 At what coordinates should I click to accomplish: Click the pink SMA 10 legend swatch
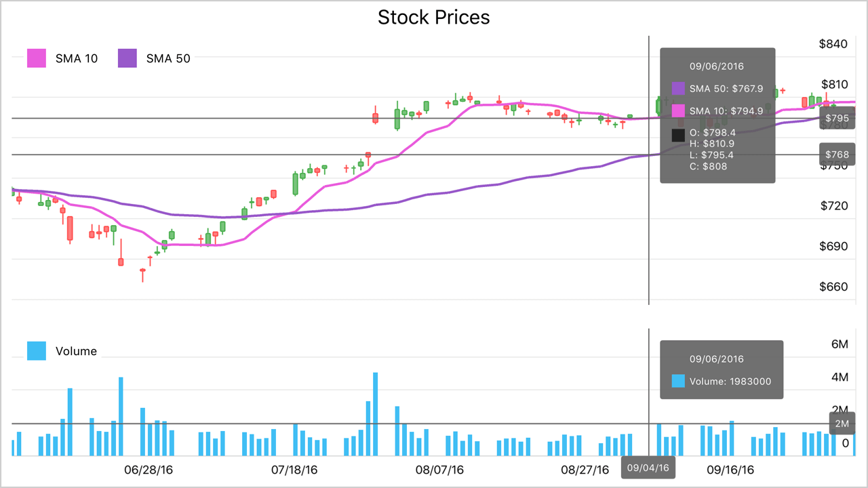coord(37,58)
